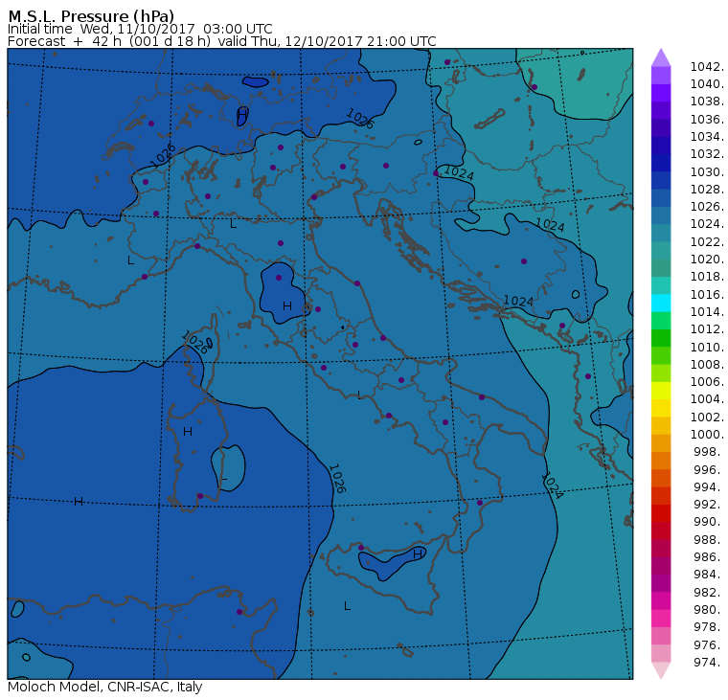Select the "Initial time Wed, 11/10/2017 03:00 UTC" line
This screenshot has height=700, width=728.
coord(140,29)
